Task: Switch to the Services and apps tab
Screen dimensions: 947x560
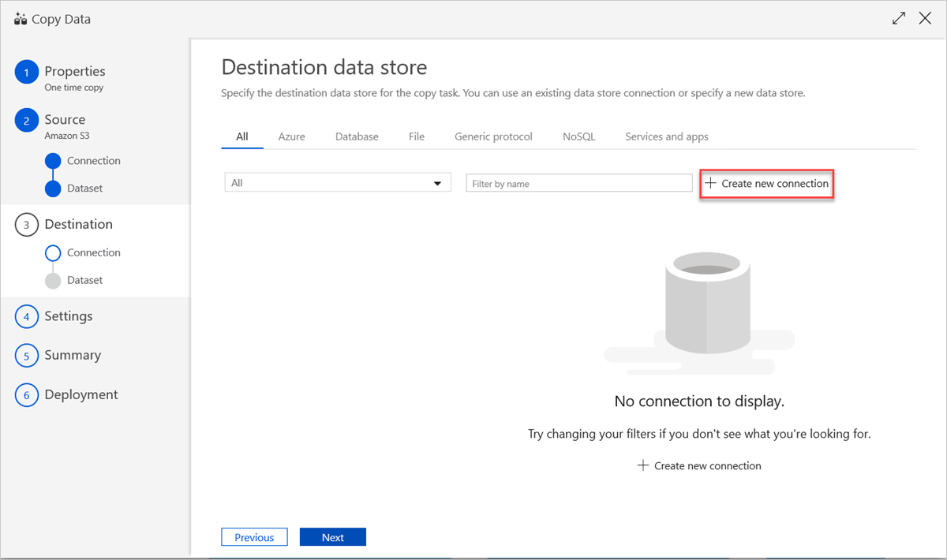Action: pos(666,136)
